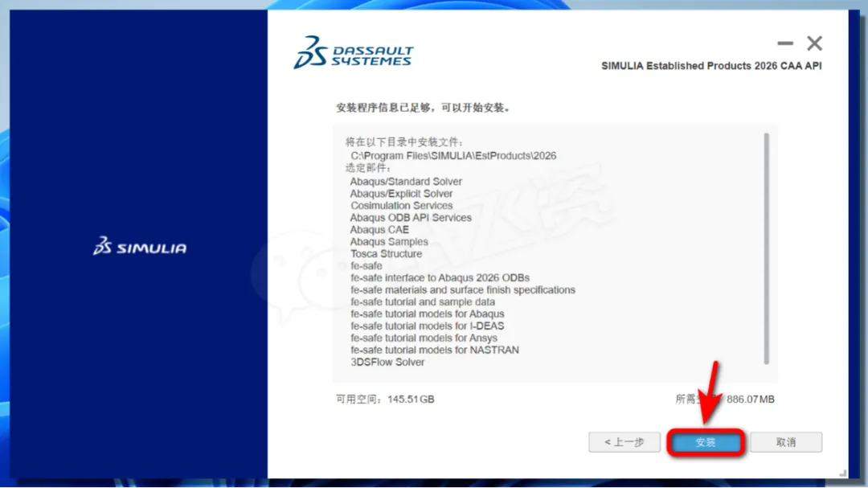Click the Dassault Systemes logo
This screenshot has height=488, width=868.
[353, 52]
